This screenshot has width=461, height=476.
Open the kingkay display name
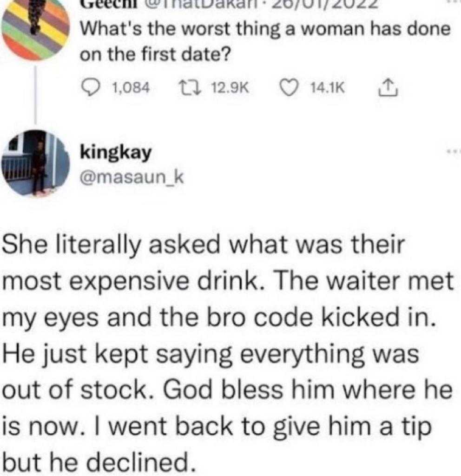(116, 152)
